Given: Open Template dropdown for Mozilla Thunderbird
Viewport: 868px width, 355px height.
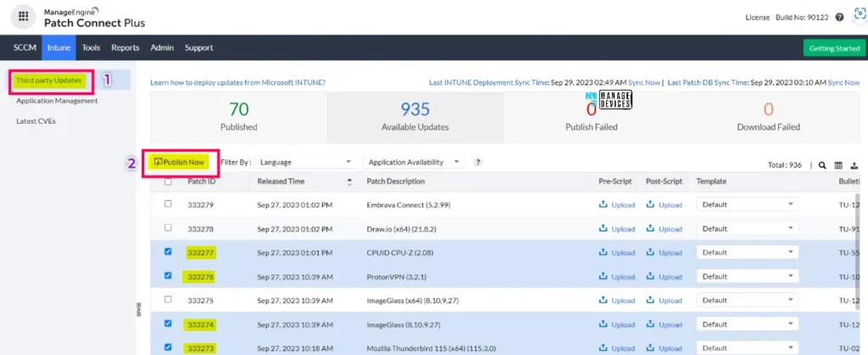Looking at the screenshot, I should (x=747, y=348).
